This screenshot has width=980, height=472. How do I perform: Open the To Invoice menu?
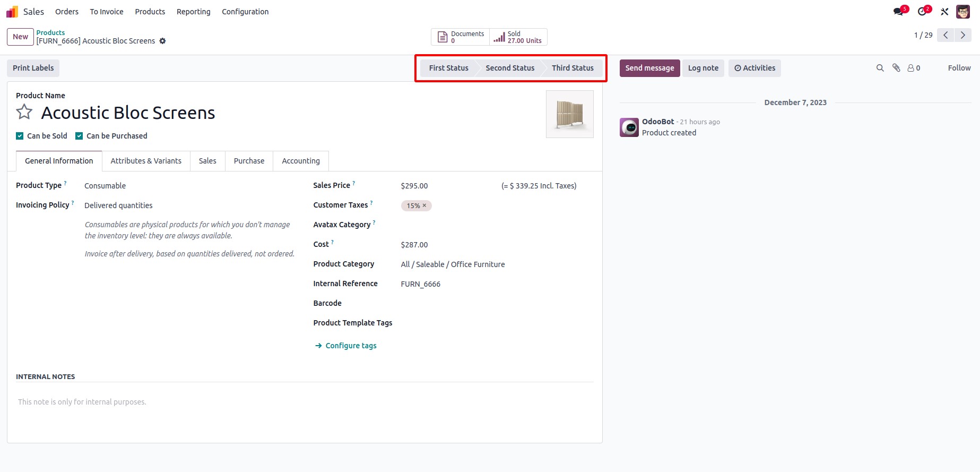coord(107,12)
